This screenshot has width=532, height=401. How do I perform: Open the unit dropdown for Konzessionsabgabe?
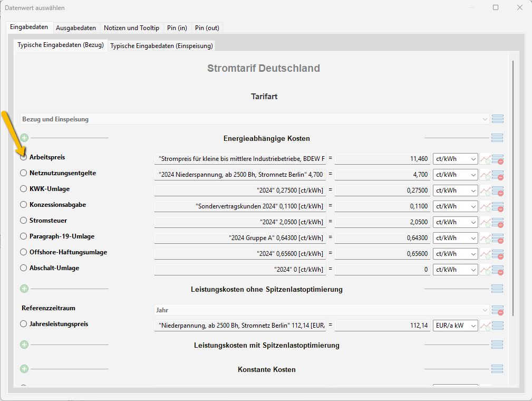456,206
